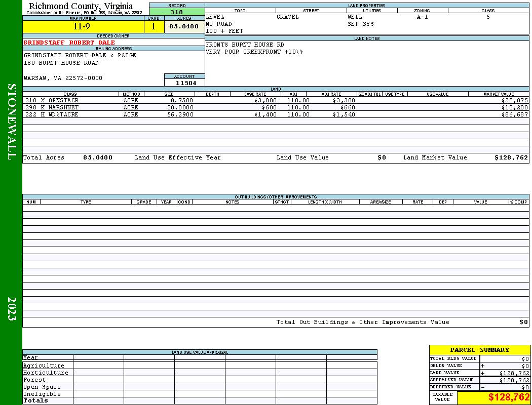This screenshot has height=405, width=532.
Task: Select STONEWALL district label on green sidebar
Action: click(x=11, y=122)
